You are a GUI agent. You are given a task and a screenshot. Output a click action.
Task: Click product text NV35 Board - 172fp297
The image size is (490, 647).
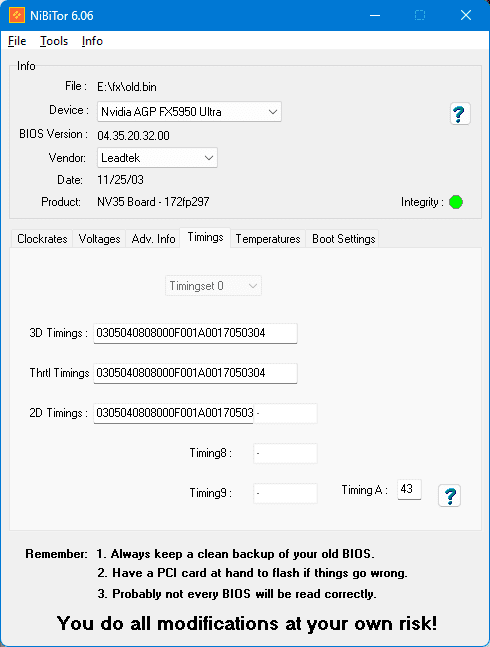pos(153,202)
